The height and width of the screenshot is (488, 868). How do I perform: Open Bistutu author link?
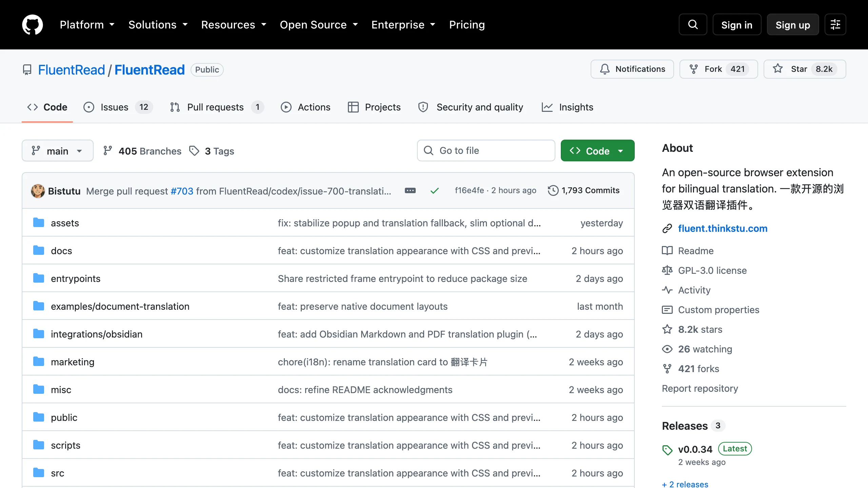(64, 191)
